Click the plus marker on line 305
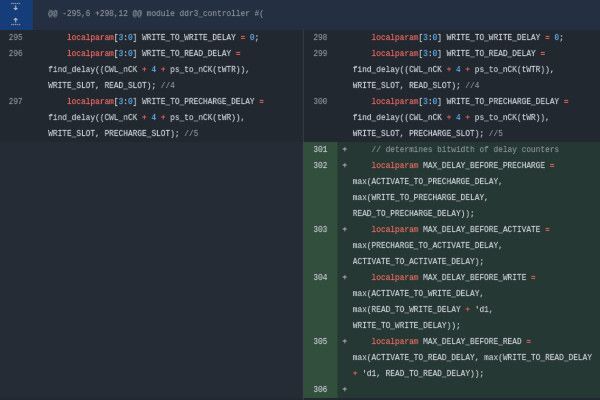Viewport: 600px width, 400px height. tap(345, 342)
